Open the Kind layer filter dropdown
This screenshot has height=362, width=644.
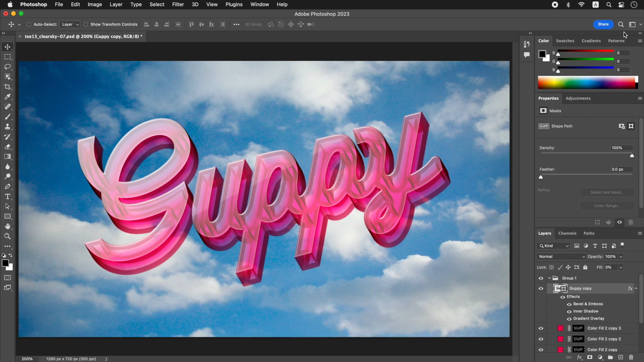(x=553, y=246)
